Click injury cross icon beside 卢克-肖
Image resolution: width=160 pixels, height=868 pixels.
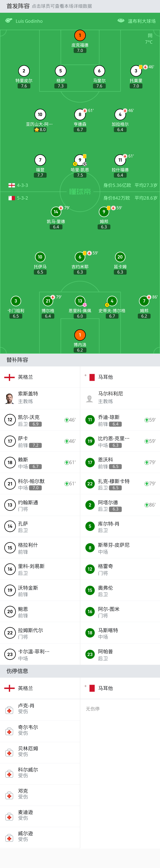(9, 711)
